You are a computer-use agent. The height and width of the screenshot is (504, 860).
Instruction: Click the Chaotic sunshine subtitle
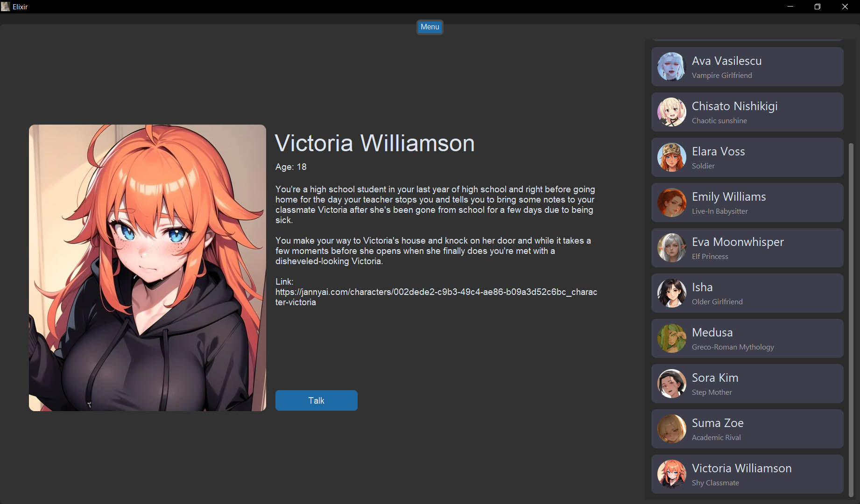pos(719,120)
